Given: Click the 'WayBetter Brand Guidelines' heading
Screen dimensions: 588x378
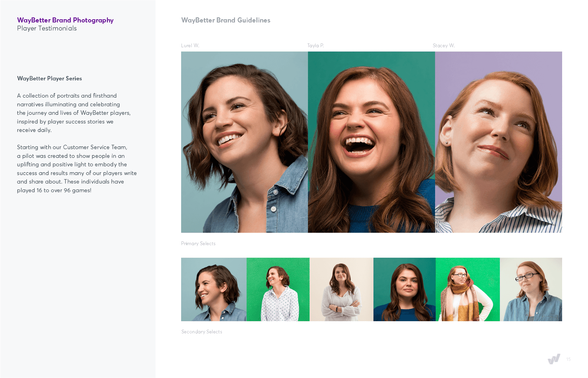Looking at the screenshot, I should (226, 20).
